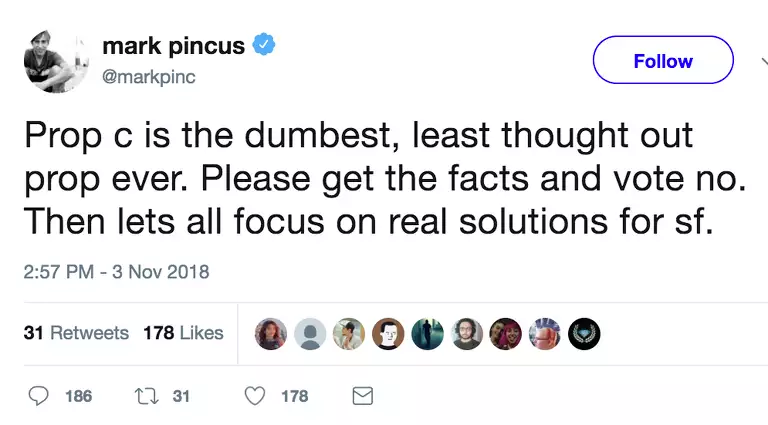768x425 pixels.
Task: Open the default gray silhouette liker avatar
Action: [311, 334]
